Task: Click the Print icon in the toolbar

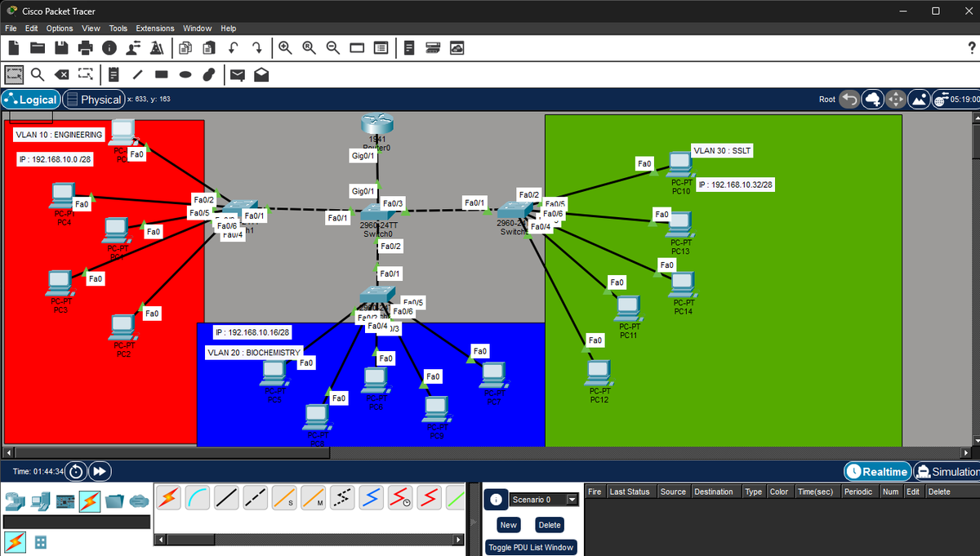Action: (x=86, y=48)
